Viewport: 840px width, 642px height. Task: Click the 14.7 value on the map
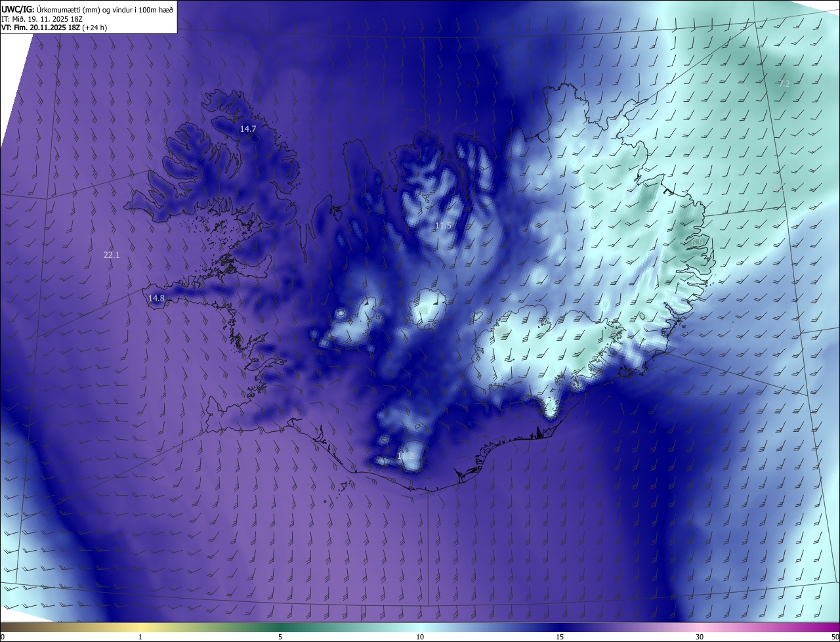247,129
